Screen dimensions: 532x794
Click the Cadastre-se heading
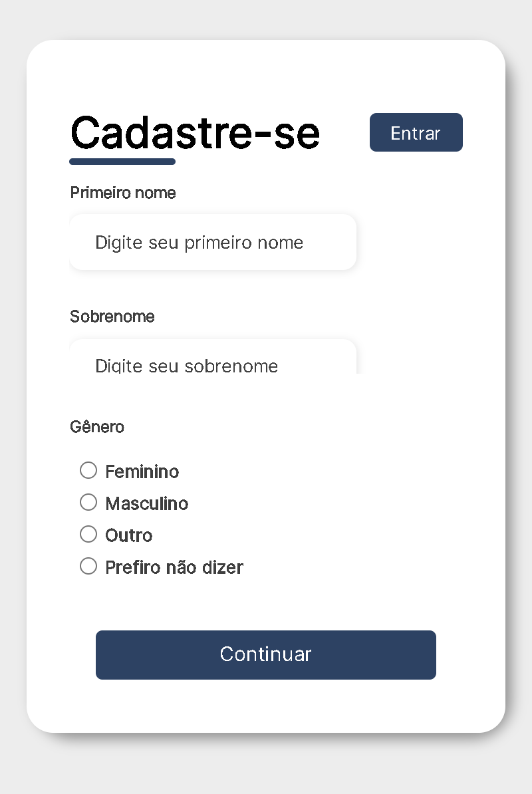click(x=195, y=132)
